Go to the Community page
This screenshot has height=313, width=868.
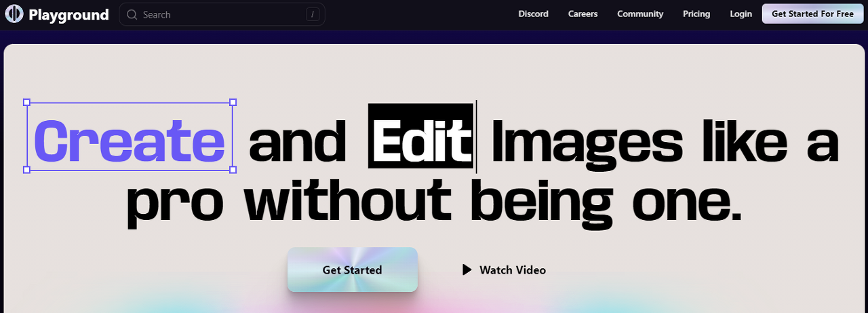point(640,14)
